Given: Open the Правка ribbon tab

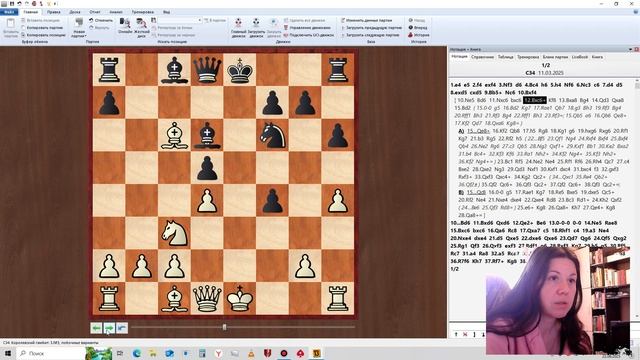Looking at the screenshot, I should tap(53, 12).
